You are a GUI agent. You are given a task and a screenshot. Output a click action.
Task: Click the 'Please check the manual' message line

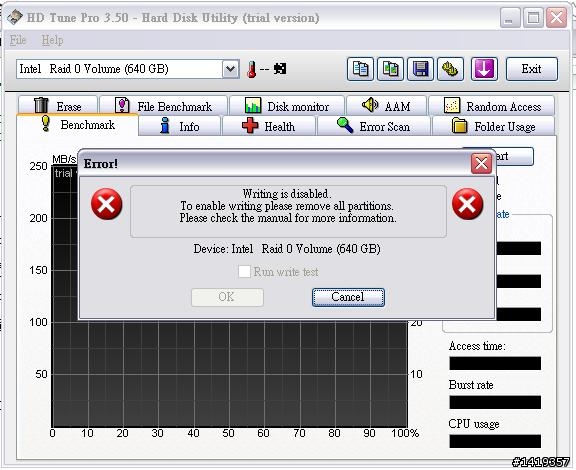pyautogui.click(x=288, y=218)
